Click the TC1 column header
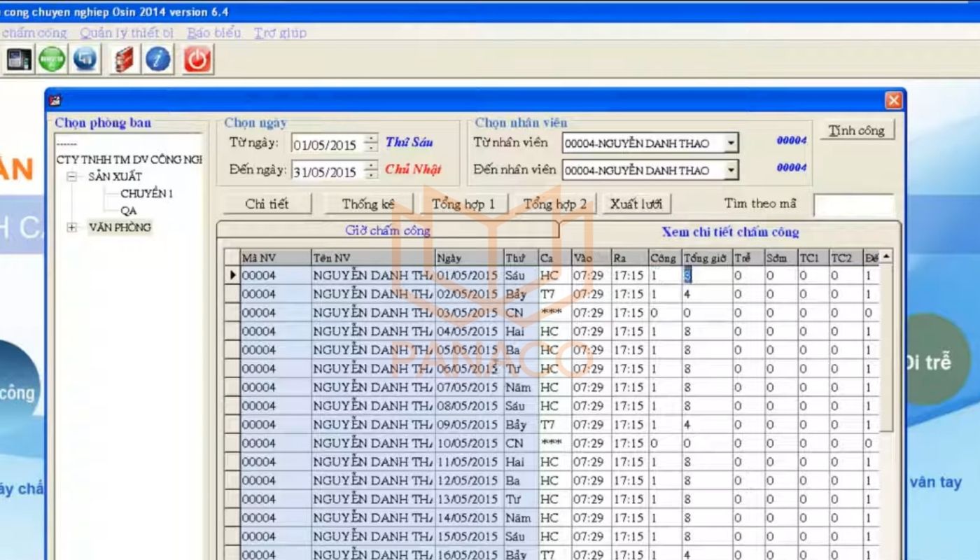 pyautogui.click(x=813, y=258)
